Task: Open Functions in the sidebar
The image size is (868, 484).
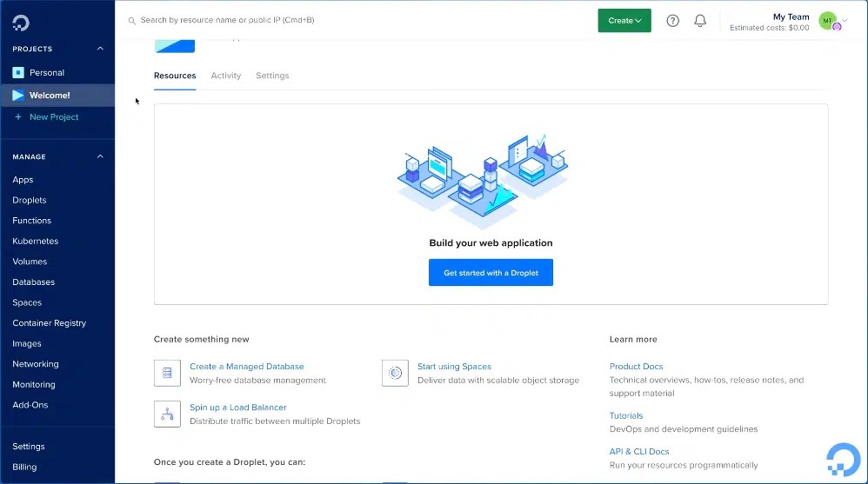Action: (x=31, y=221)
